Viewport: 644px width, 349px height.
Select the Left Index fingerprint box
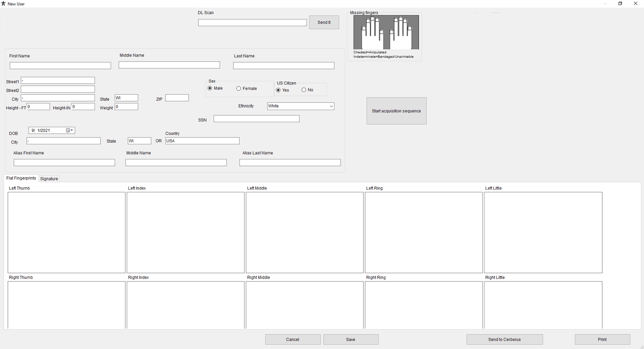click(x=186, y=233)
